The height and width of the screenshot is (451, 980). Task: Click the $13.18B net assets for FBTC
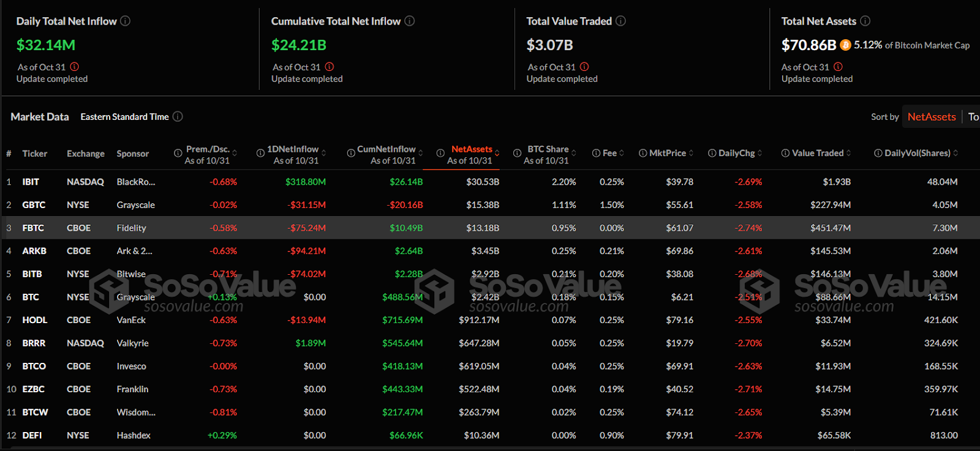(483, 228)
